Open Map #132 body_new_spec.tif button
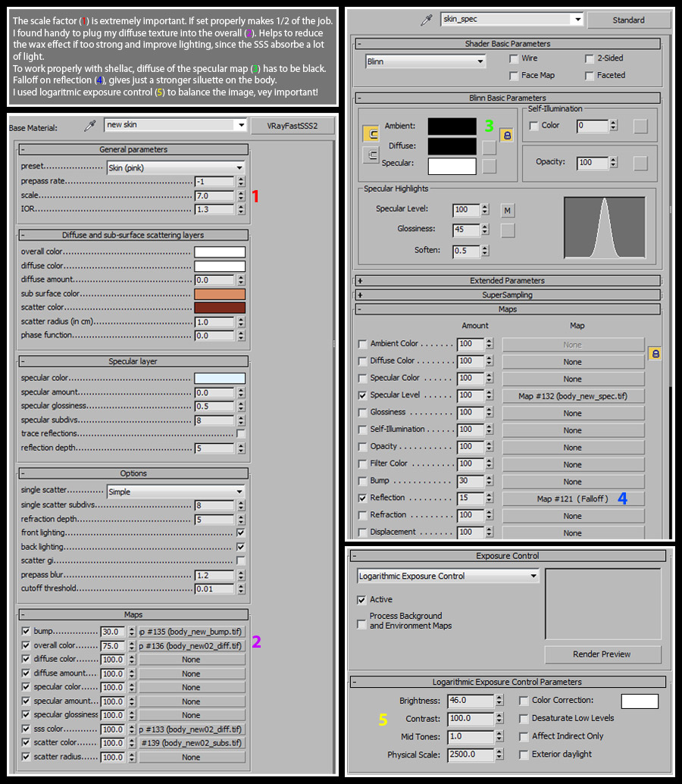 point(573,396)
